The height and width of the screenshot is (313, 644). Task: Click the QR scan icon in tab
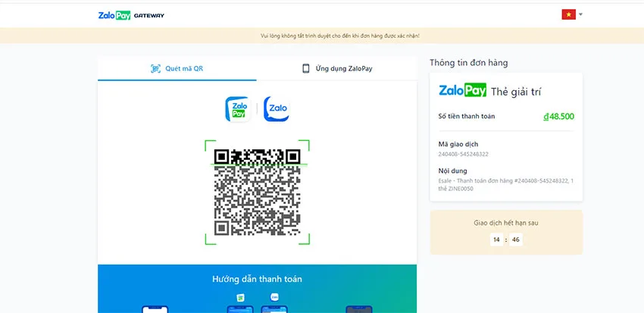coord(155,69)
